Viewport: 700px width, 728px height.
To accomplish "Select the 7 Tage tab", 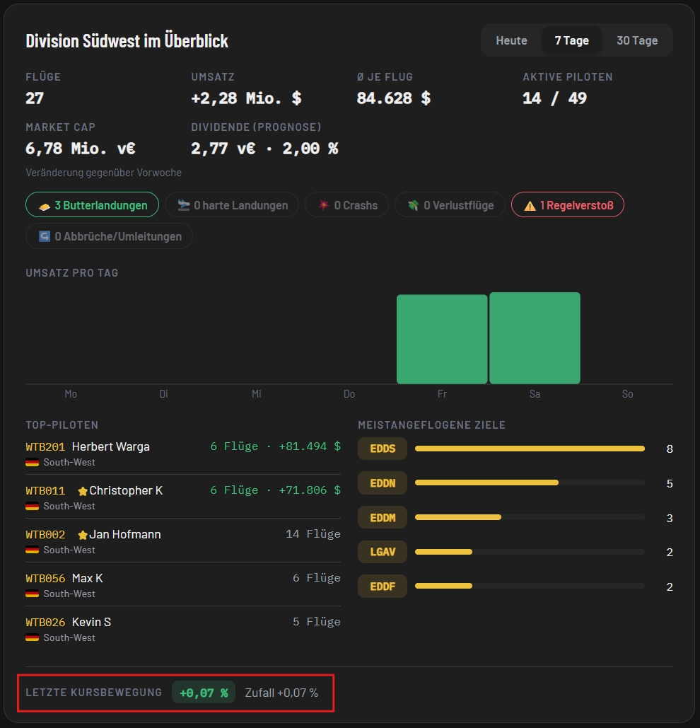I will point(572,40).
